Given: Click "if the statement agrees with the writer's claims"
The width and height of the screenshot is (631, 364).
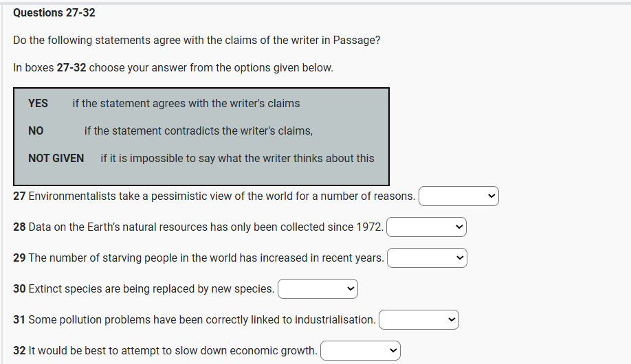Looking at the screenshot, I should [186, 103].
